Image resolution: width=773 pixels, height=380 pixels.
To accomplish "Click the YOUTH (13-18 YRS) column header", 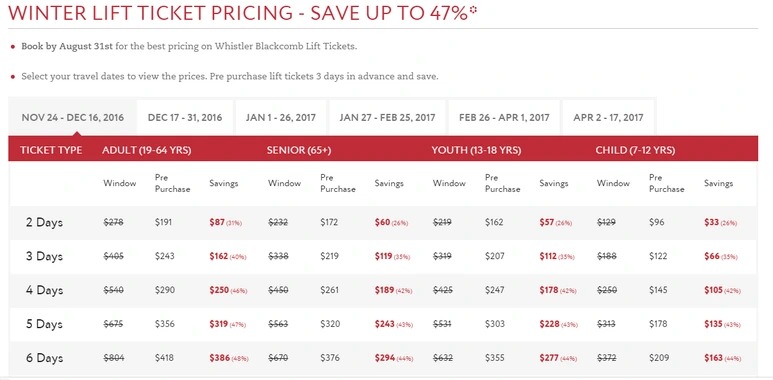I will pyautogui.click(x=476, y=150).
